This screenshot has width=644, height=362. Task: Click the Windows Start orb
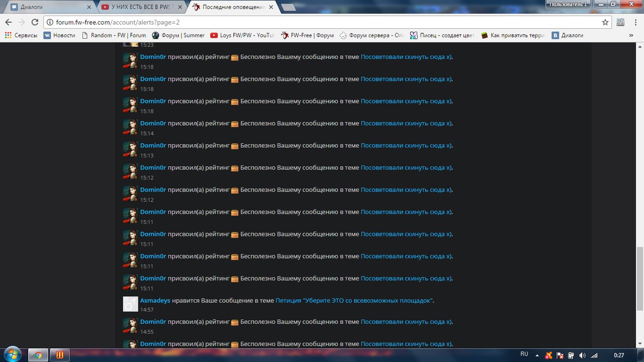12,354
